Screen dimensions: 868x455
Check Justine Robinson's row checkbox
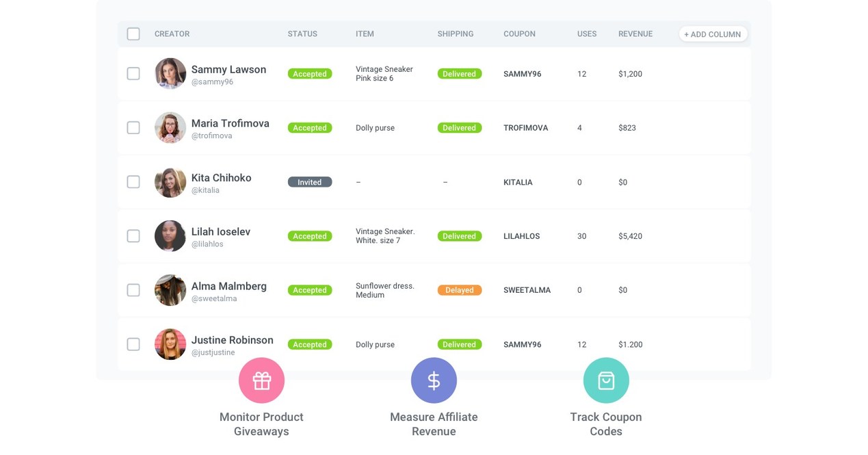[133, 344]
